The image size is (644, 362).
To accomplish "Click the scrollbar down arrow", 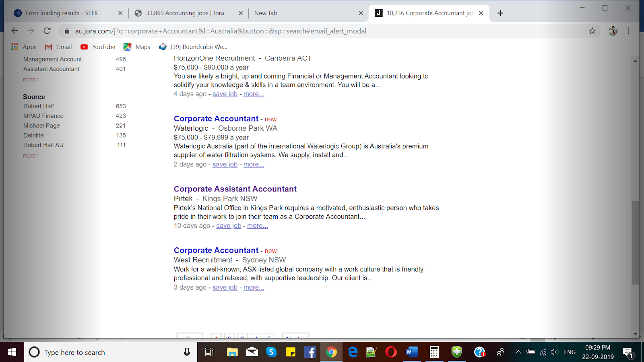I will [635, 334].
